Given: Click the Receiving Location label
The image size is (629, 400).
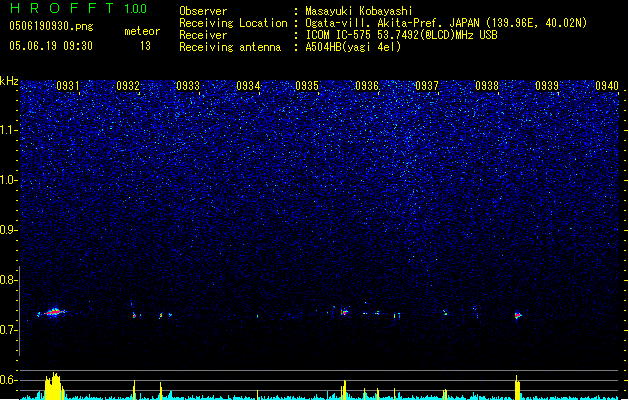Looking at the screenshot, I should (x=233, y=23).
